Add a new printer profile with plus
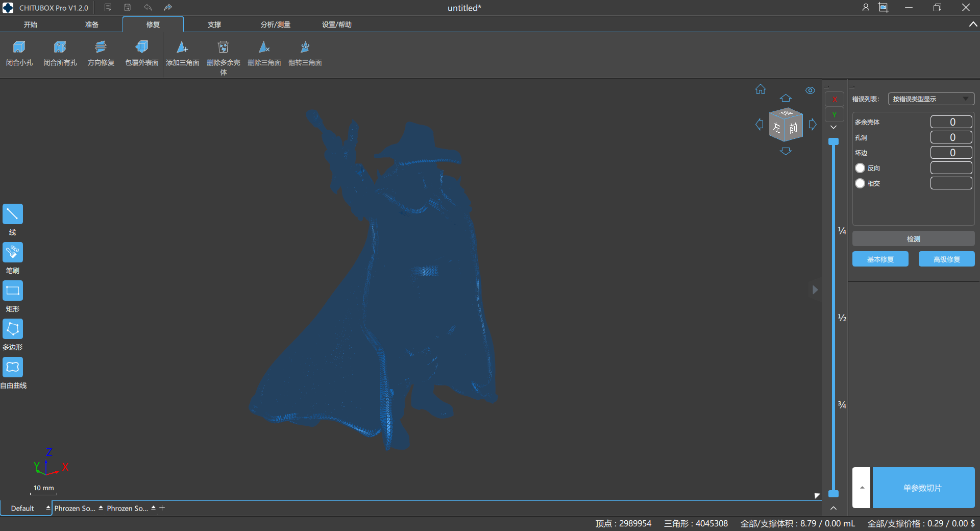Screen dimensions: 980x531 click(x=162, y=508)
